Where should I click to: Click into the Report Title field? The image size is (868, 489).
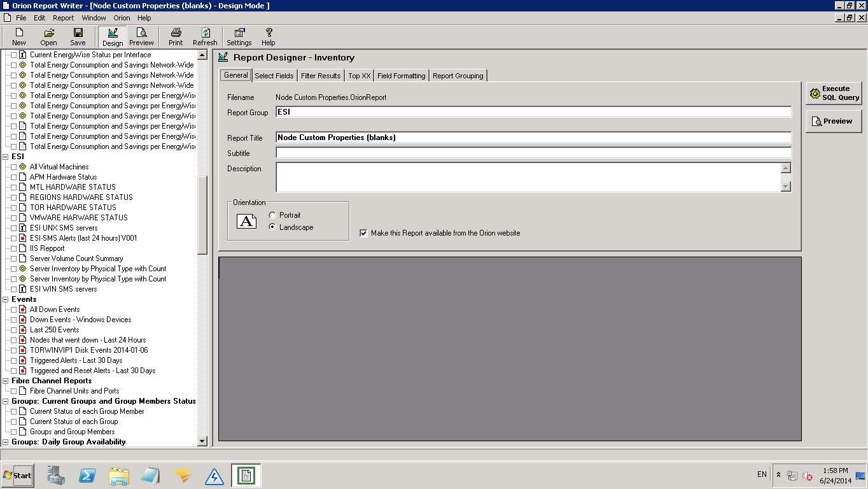pos(533,138)
